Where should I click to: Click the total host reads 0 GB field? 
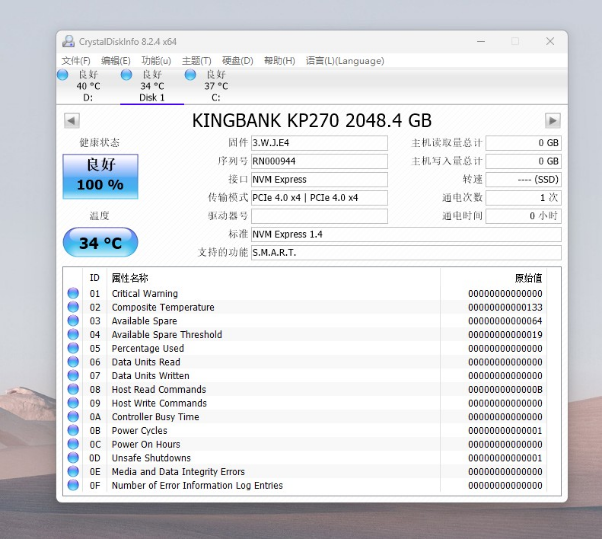[523, 143]
